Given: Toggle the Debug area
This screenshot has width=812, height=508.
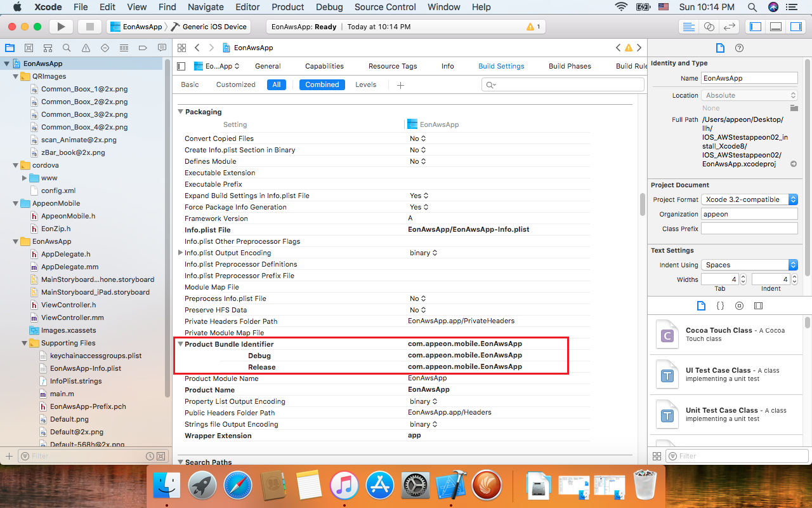Looking at the screenshot, I should click(775, 27).
